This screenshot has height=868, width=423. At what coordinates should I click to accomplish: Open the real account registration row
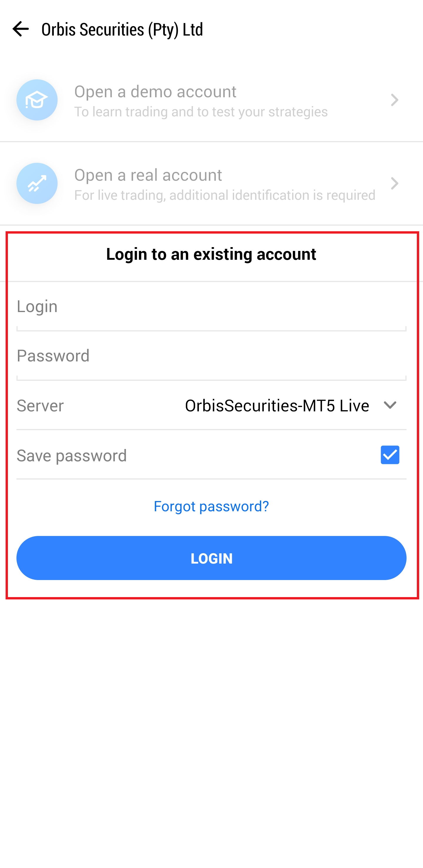tap(211, 184)
